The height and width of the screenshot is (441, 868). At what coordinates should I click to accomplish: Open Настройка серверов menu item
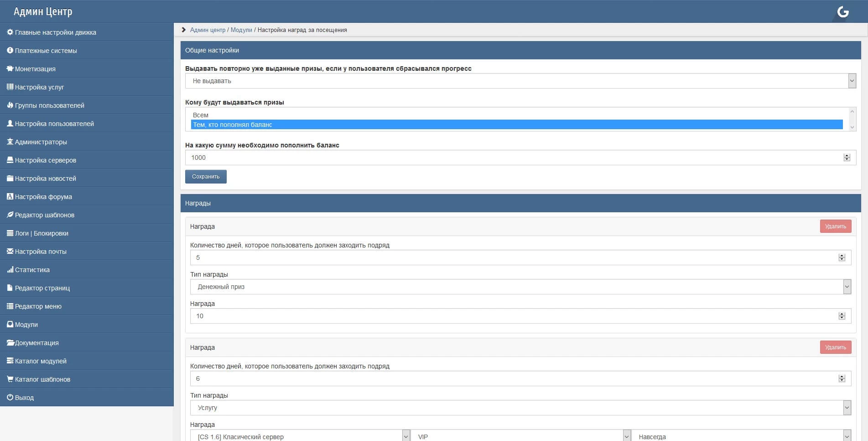[87, 160]
